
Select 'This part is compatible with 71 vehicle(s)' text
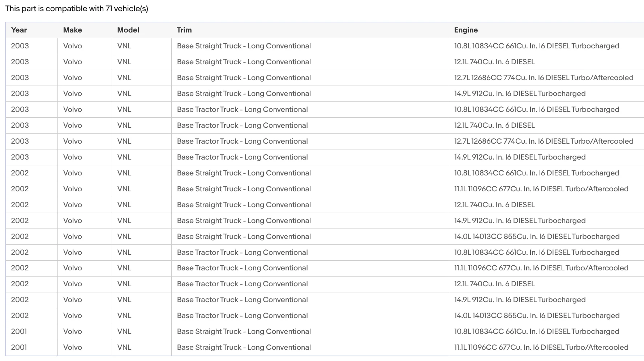(x=77, y=9)
